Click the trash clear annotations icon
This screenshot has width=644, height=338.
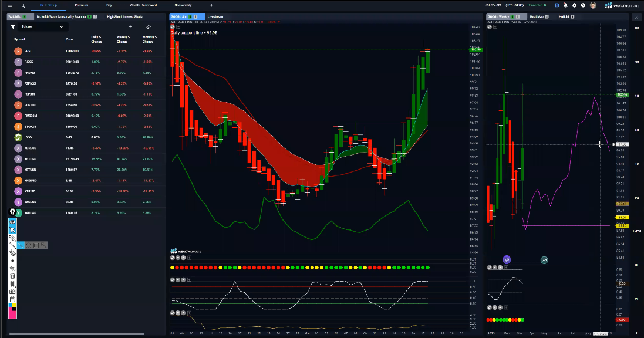point(12,276)
